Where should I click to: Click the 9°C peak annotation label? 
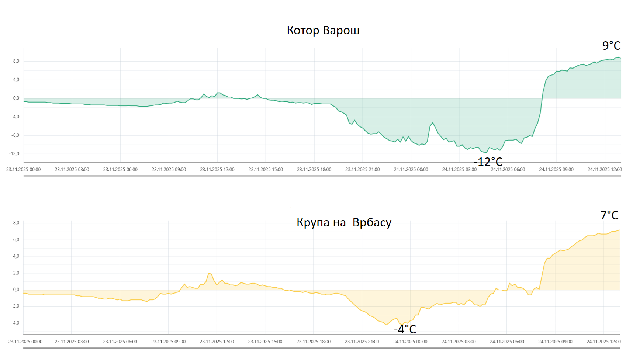click(x=611, y=46)
